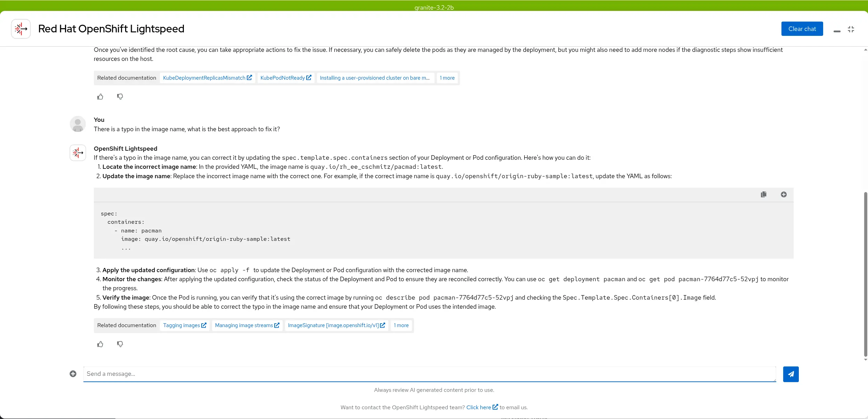Open KubeDeploymentReplicasMismatch documentation link
Viewport: 868px width, 419px height.
coord(207,78)
